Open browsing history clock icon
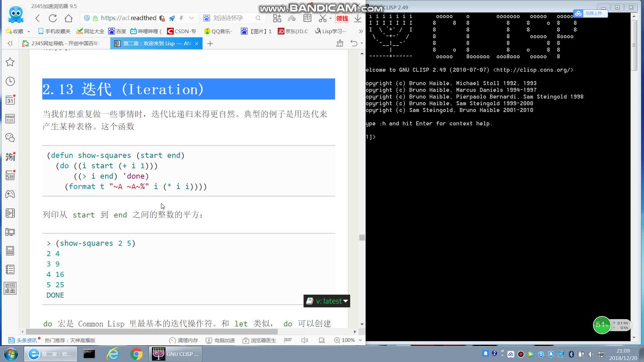Viewport: 644px width, 362px height. tap(10, 81)
